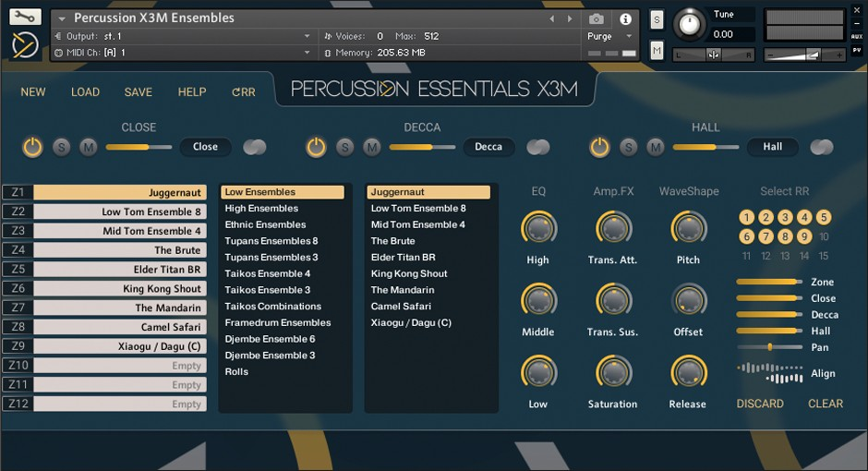
Task: Click the camera snapshot icon
Action: coord(597,18)
